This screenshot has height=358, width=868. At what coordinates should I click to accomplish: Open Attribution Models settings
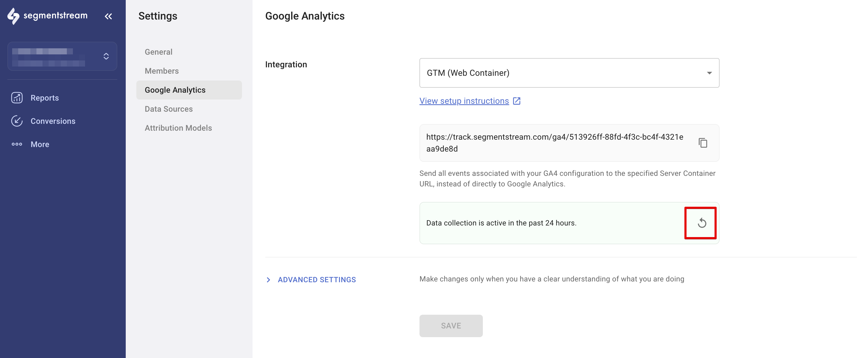[178, 128]
